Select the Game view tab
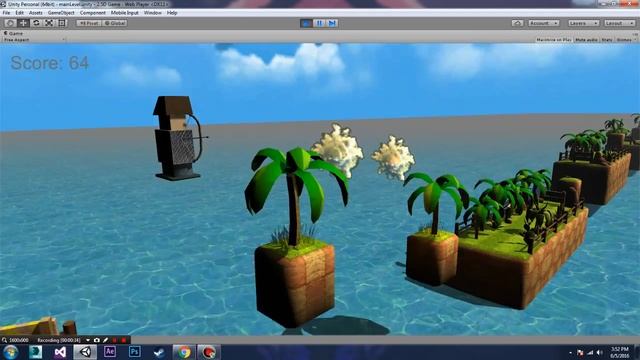 (13, 33)
